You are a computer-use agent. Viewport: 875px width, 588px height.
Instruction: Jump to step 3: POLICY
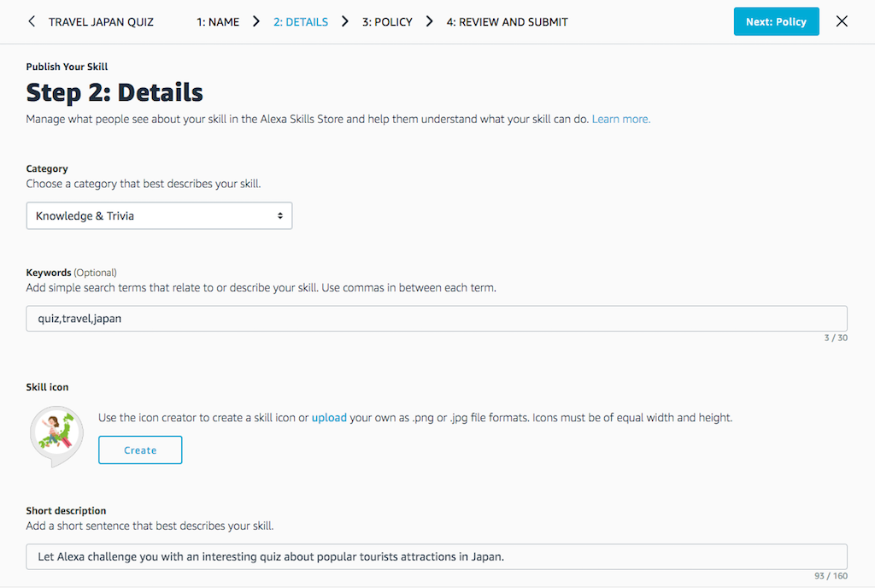[387, 21]
